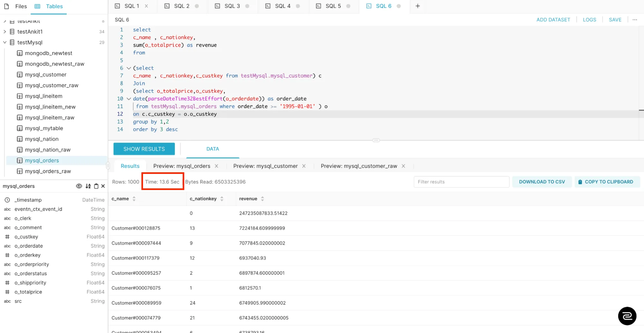Click the table icon next to mysql_nation
Screen dimensions: 644x333
pyautogui.click(x=20, y=139)
